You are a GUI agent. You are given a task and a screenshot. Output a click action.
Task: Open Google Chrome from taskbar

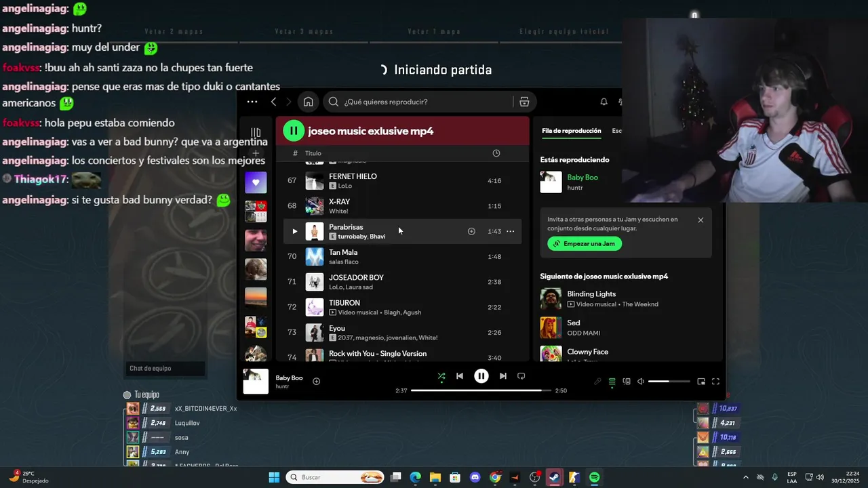click(495, 477)
